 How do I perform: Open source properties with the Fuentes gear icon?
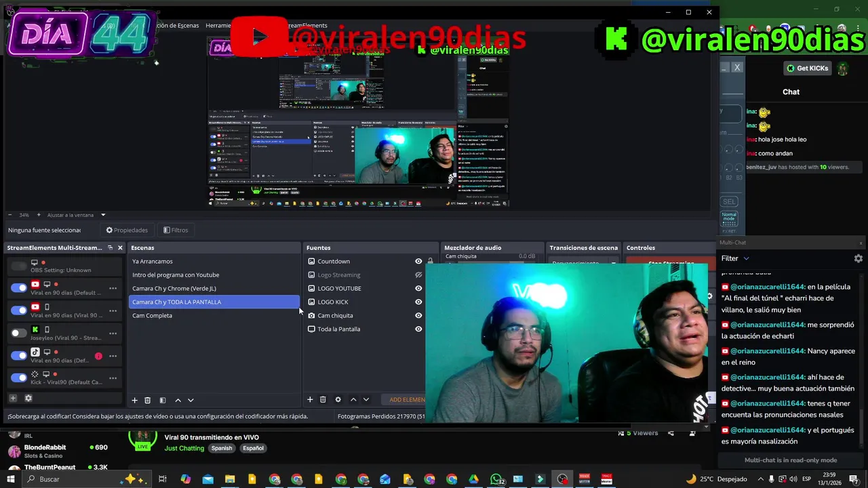338,400
